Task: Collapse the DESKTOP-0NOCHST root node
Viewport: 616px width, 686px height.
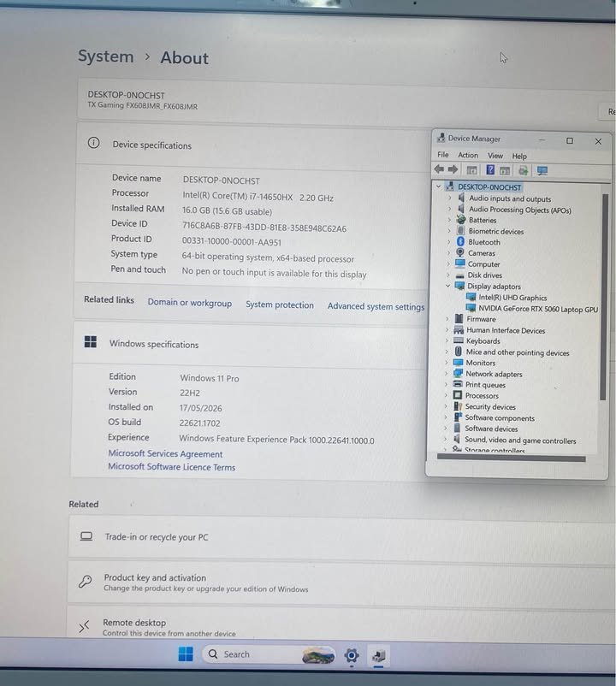Action: click(438, 186)
